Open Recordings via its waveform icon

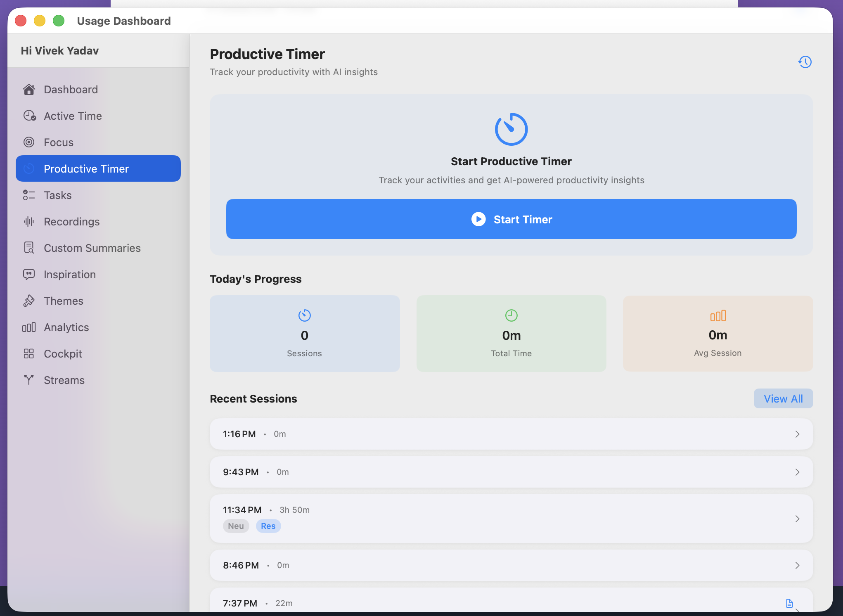29,221
